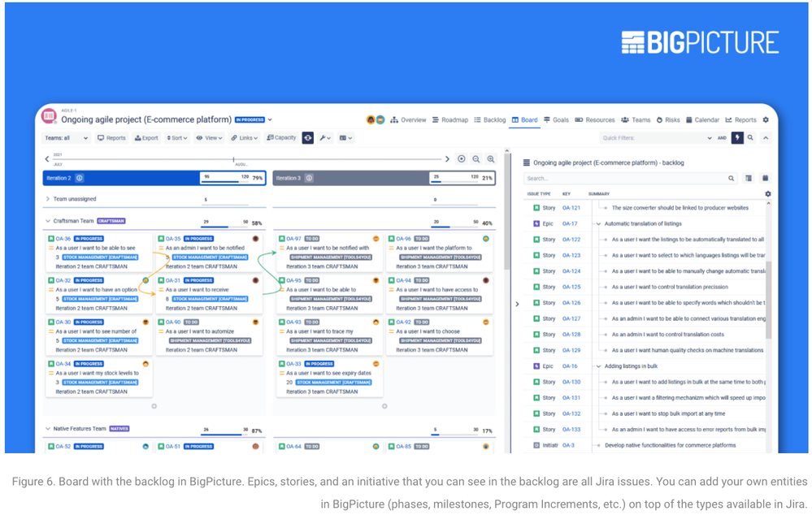Viewport: 812px width, 515px height.
Task: Click the story type icon on card OA-36
Action: (x=51, y=239)
